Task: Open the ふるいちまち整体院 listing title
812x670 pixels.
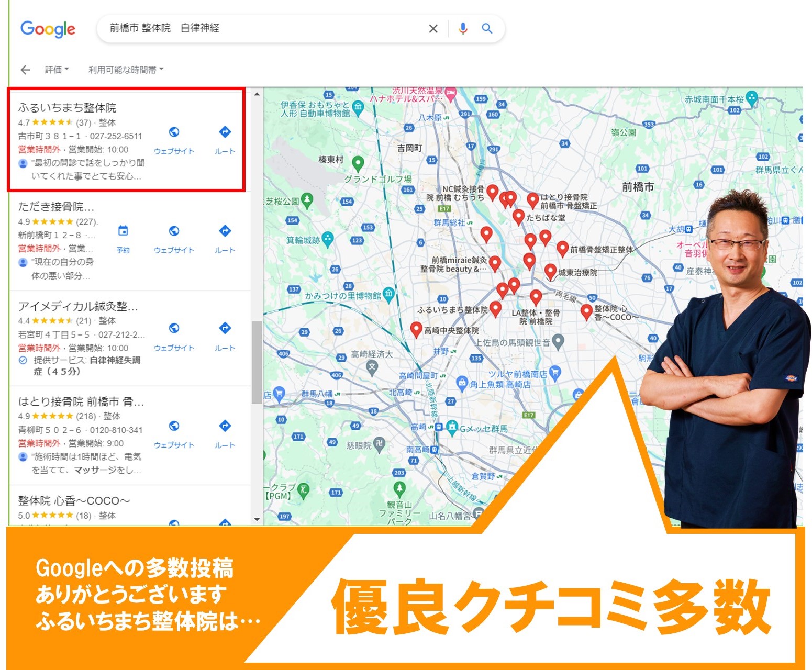Action: click(67, 108)
